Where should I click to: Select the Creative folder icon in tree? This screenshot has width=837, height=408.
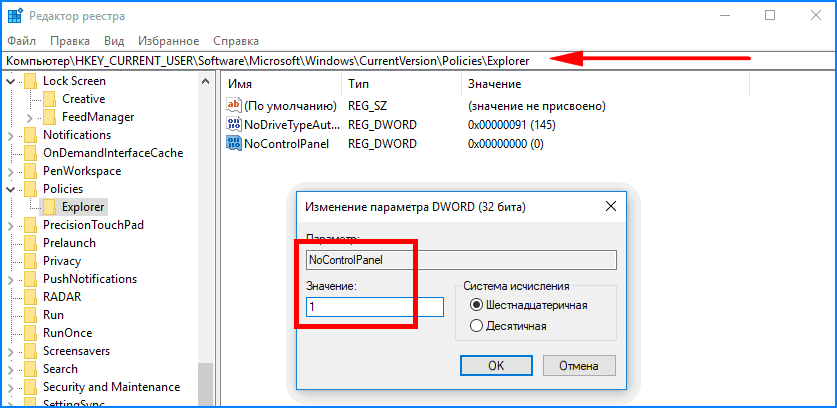(49, 99)
